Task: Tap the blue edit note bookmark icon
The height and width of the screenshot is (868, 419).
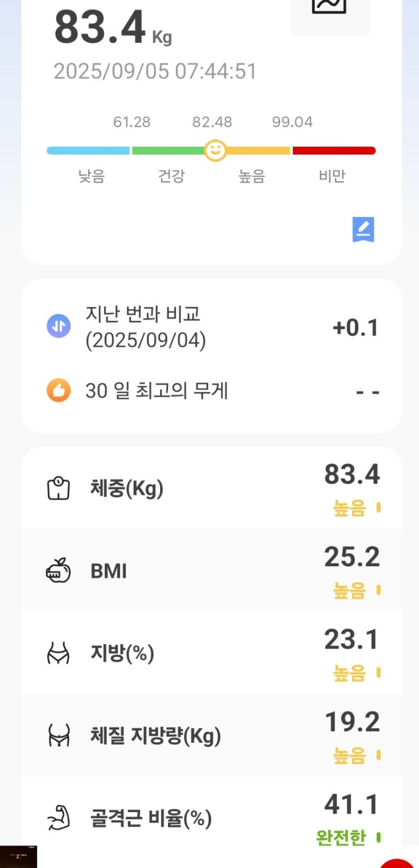Action: 363,230
